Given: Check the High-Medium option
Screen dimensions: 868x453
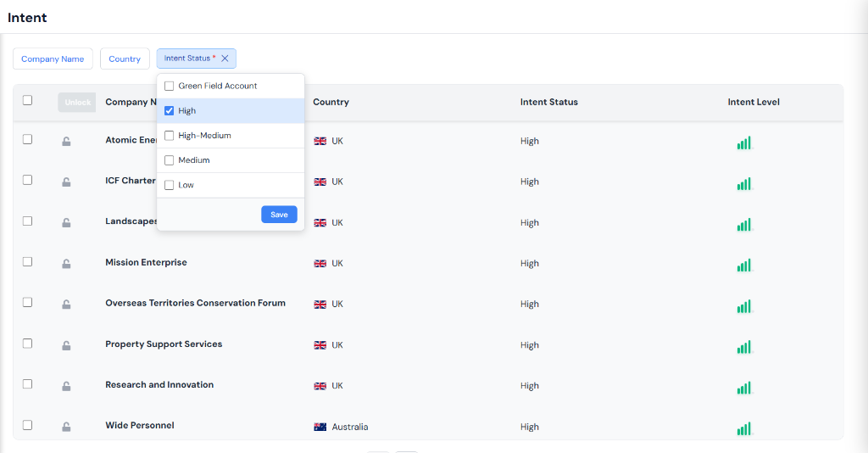Looking at the screenshot, I should pos(170,136).
